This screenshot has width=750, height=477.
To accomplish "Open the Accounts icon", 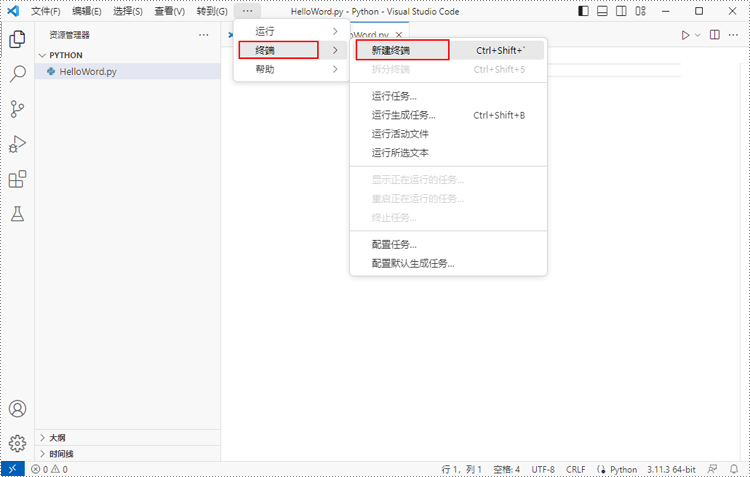I will coord(17,409).
